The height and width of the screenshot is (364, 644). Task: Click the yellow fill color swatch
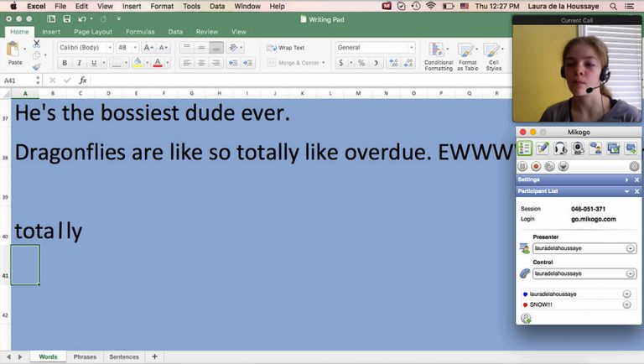[138, 63]
